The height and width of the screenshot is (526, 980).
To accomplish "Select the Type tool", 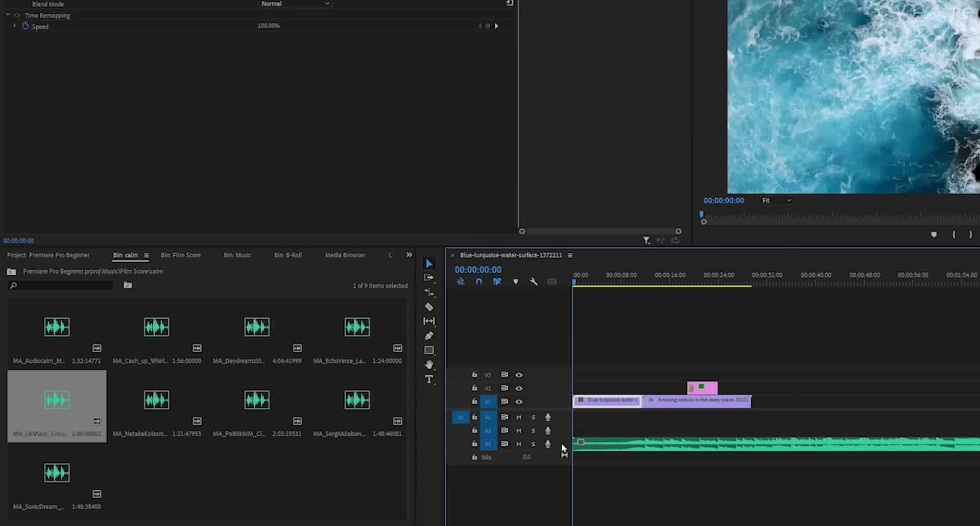I will point(429,379).
